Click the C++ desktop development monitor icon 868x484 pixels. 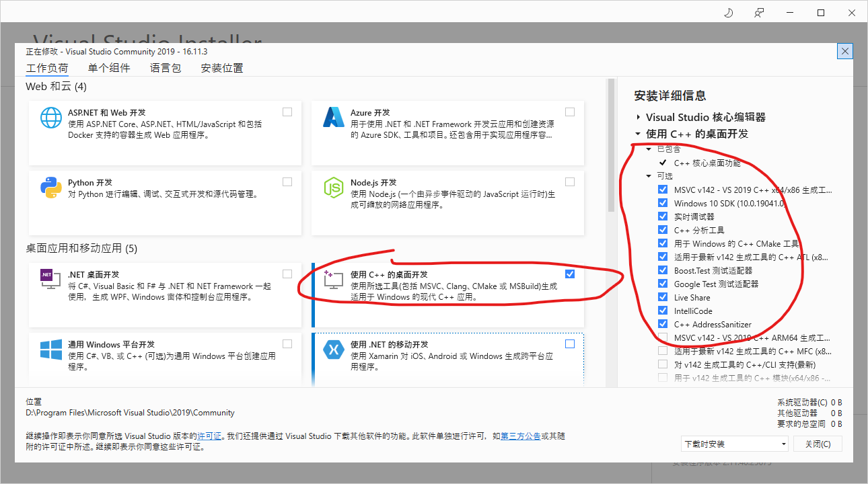click(x=334, y=279)
